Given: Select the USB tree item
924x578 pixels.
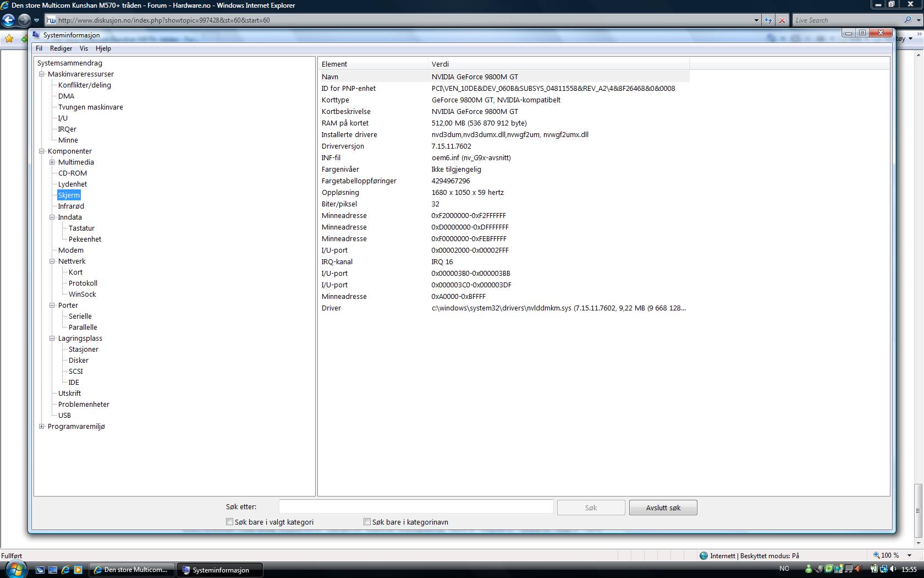Looking at the screenshot, I should (x=64, y=416).
